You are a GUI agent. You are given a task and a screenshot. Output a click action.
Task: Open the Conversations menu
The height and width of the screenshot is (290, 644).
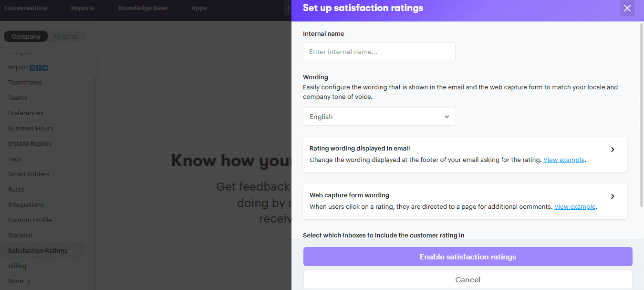(x=26, y=8)
